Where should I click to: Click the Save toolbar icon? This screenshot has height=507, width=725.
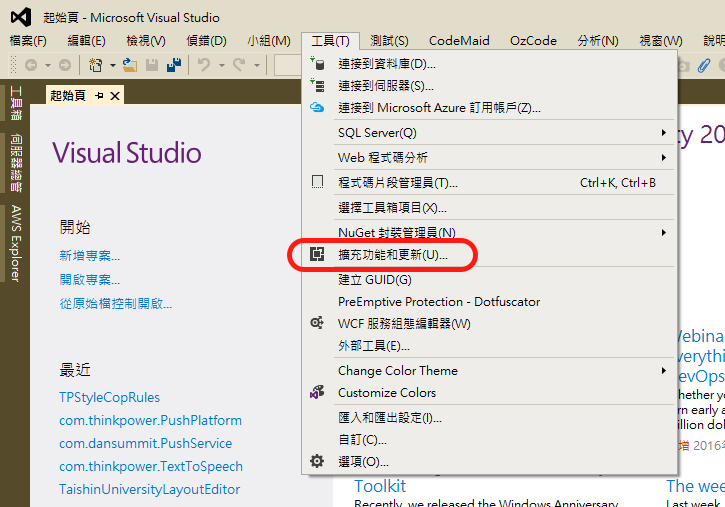tap(152, 65)
